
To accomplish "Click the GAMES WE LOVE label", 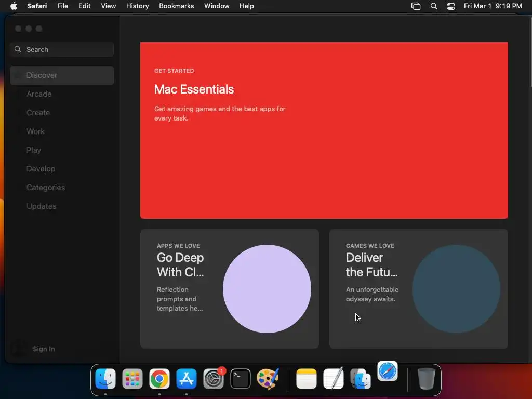I will coord(370,246).
